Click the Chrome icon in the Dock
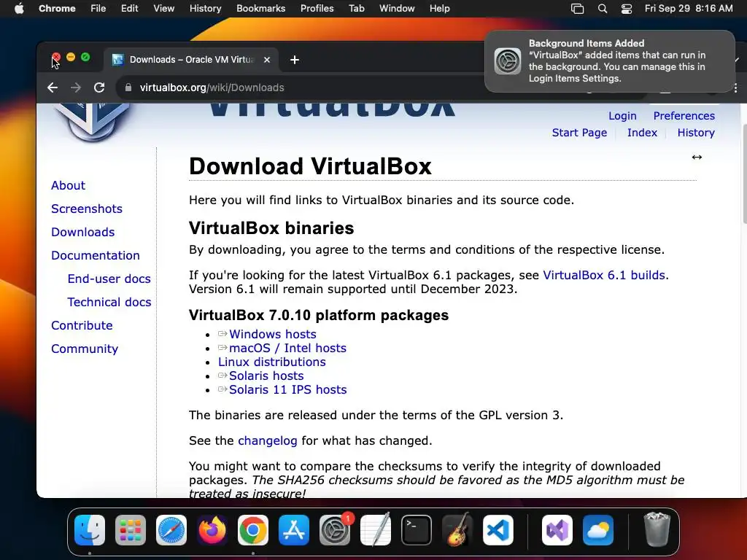 coord(253,530)
